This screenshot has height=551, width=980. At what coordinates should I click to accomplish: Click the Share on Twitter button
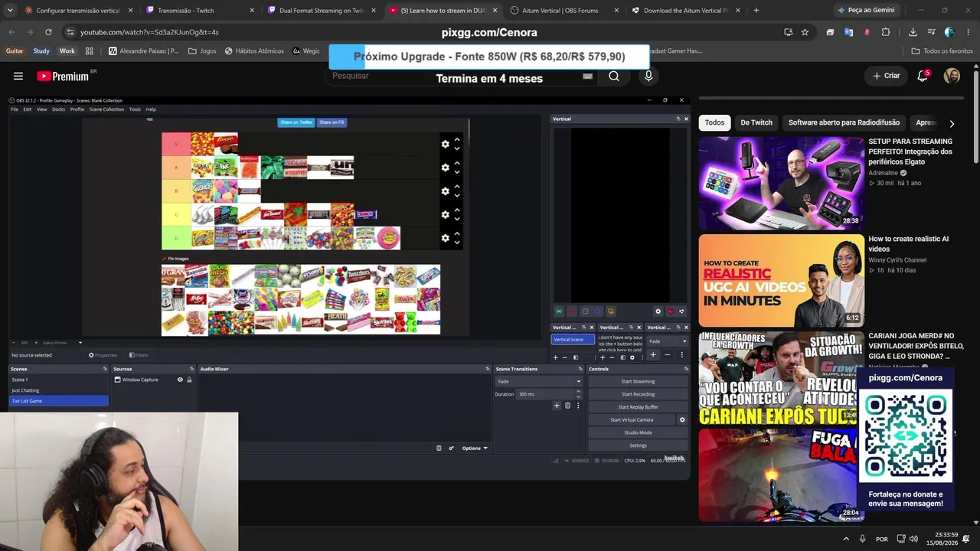point(296,122)
